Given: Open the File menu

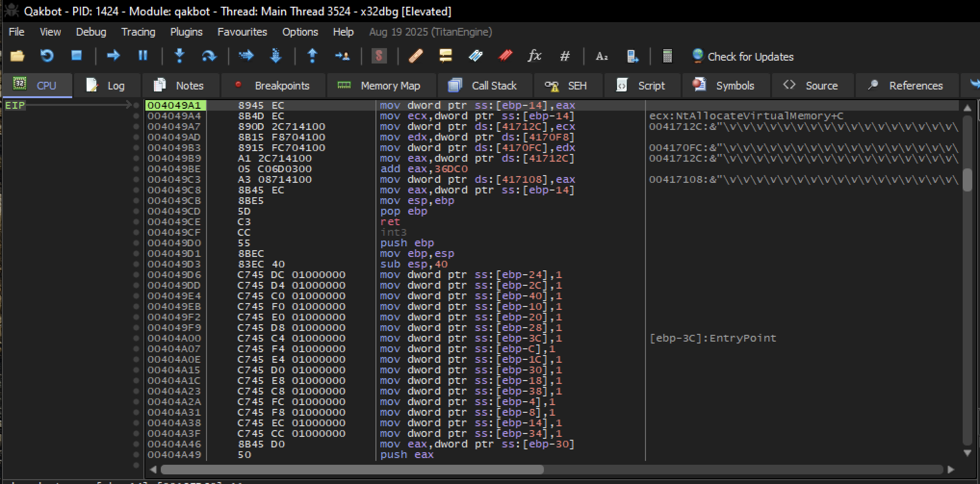Looking at the screenshot, I should click(x=16, y=32).
